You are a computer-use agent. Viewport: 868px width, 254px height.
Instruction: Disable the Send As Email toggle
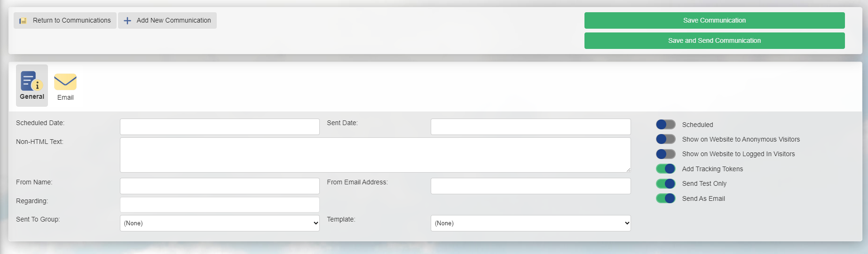[x=665, y=198]
